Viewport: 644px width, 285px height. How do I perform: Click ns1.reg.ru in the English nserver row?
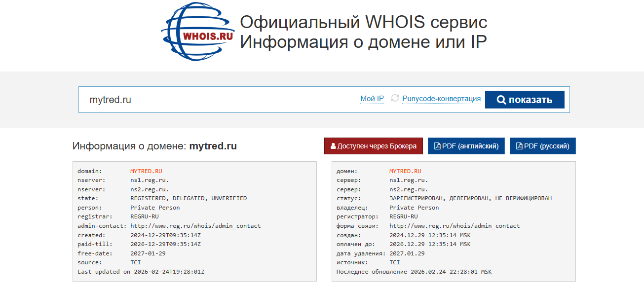pyautogui.click(x=150, y=180)
